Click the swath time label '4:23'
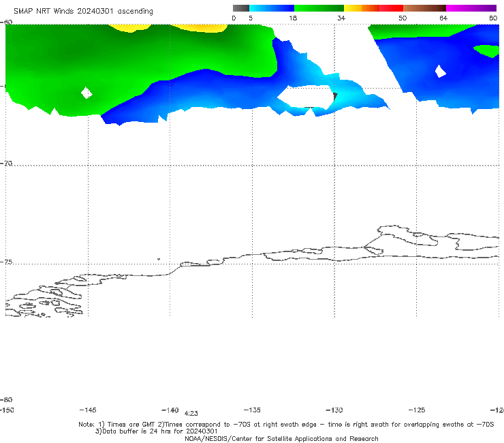This screenshot has width=504, height=443. tap(191, 414)
